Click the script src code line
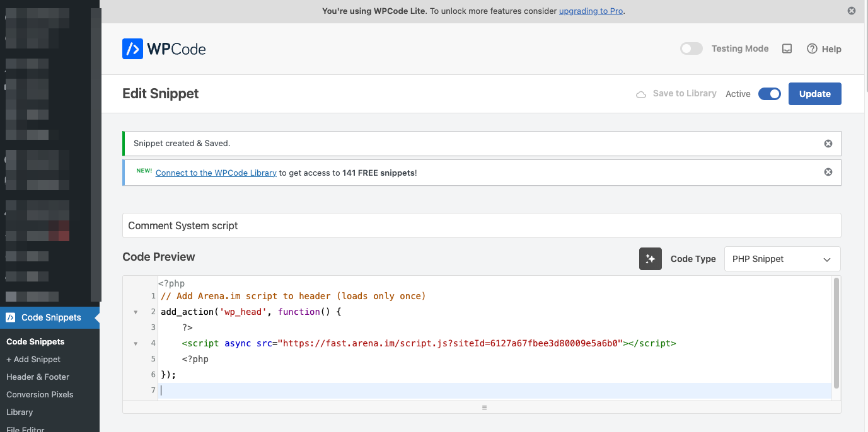Screen dimensions: 868x432 (429, 343)
